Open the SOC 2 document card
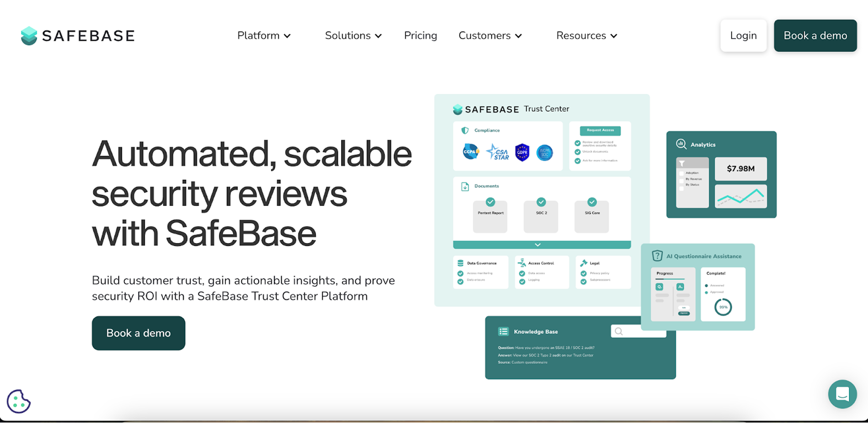This screenshot has width=868, height=424. [x=541, y=216]
